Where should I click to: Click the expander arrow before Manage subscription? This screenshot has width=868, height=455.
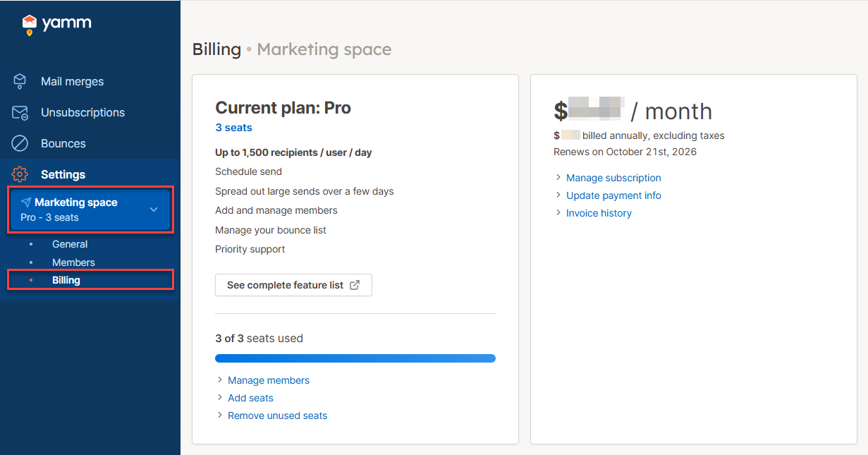click(558, 177)
